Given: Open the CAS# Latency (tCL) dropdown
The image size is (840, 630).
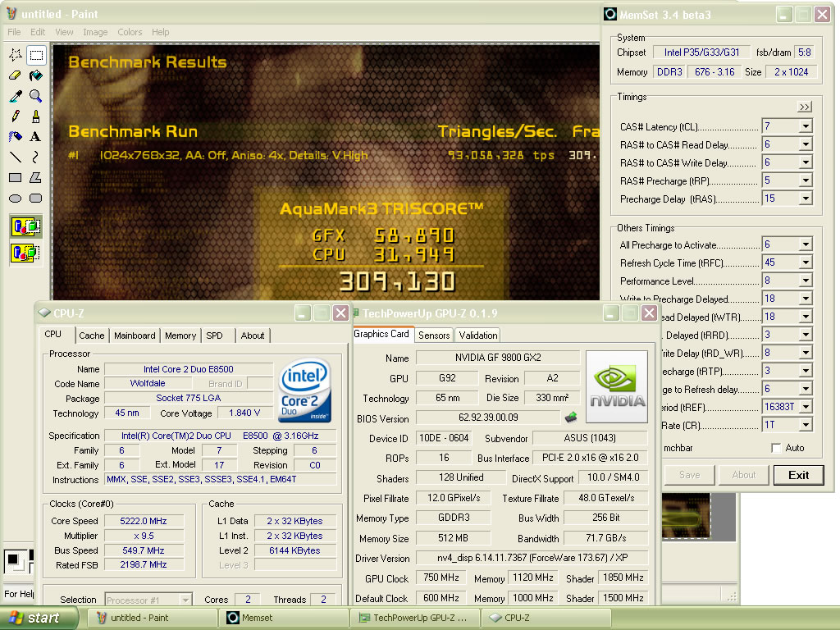Looking at the screenshot, I should pos(806,126).
